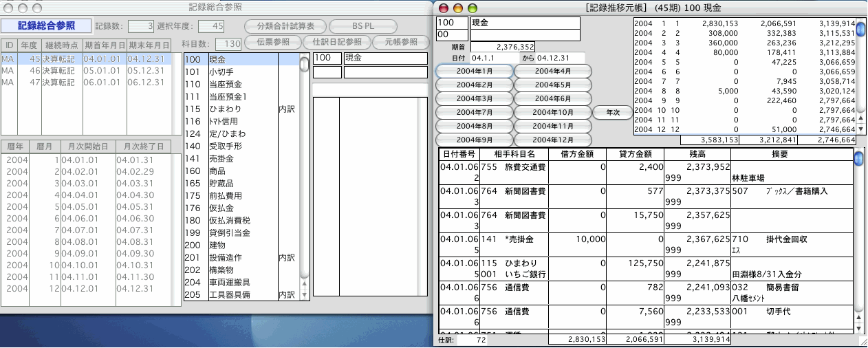Click monthly summary scrollbar down arrow
Viewport: 868px width, 348px height.
[860, 129]
